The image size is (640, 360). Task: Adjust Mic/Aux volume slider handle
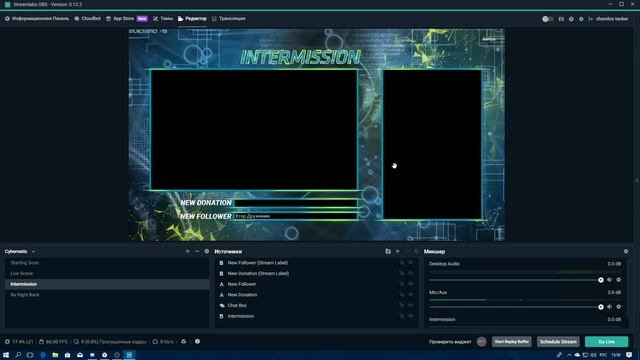601,307
